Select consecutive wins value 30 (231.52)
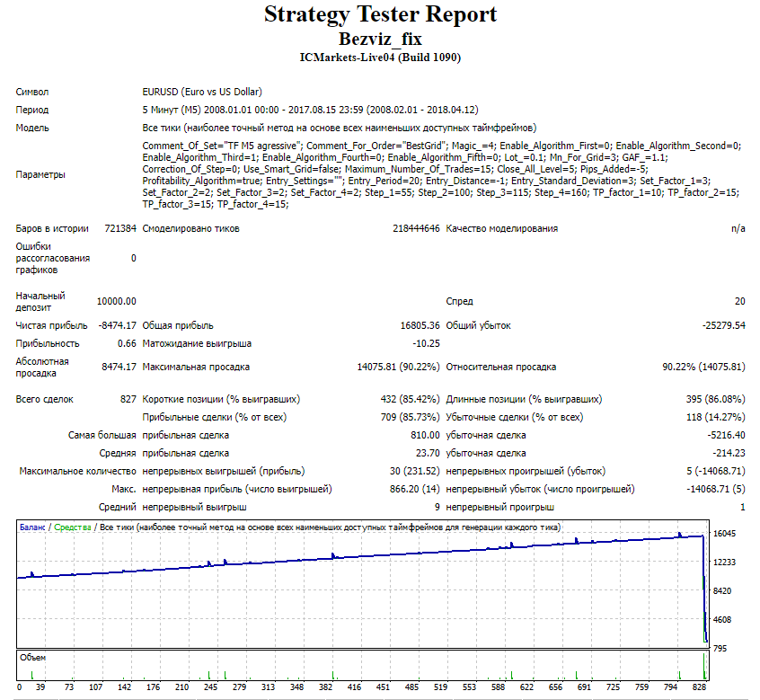Screen dimensions: 760x700 click(414, 471)
